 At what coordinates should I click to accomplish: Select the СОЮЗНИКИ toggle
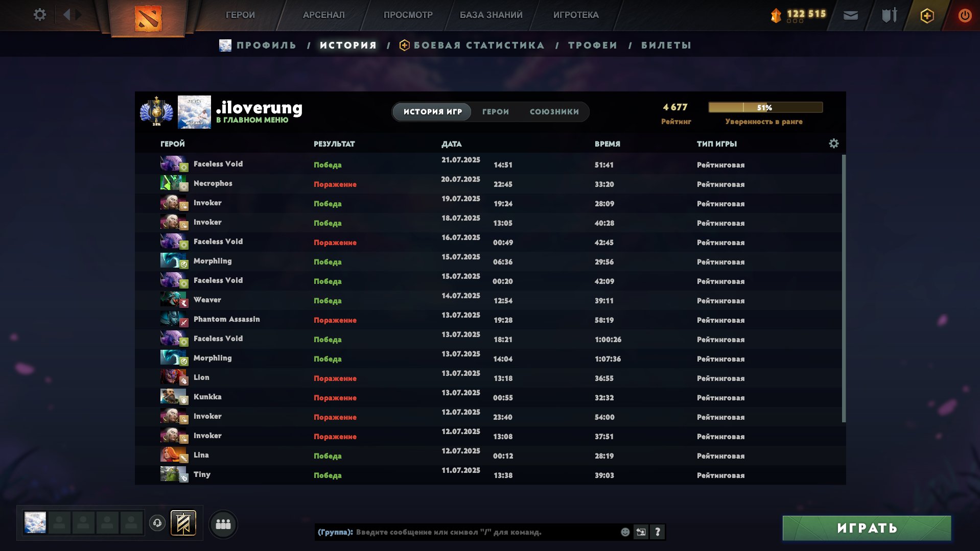[554, 111]
